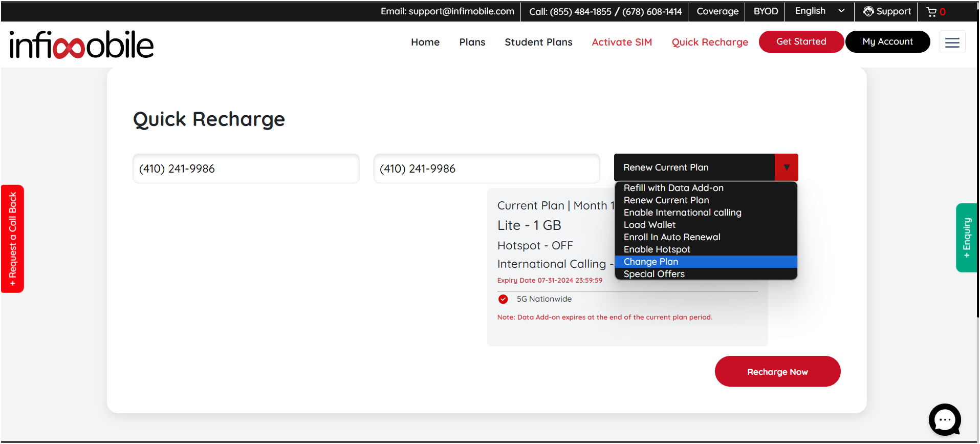Click the Recharge Now button
This screenshot has height=444, width=980.
(x=777, y=371)
